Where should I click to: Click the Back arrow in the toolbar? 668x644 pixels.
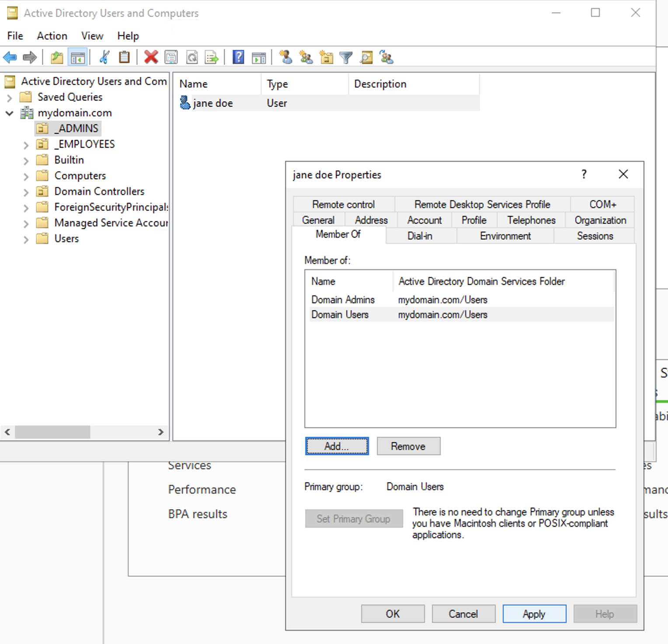coord(10,57)
